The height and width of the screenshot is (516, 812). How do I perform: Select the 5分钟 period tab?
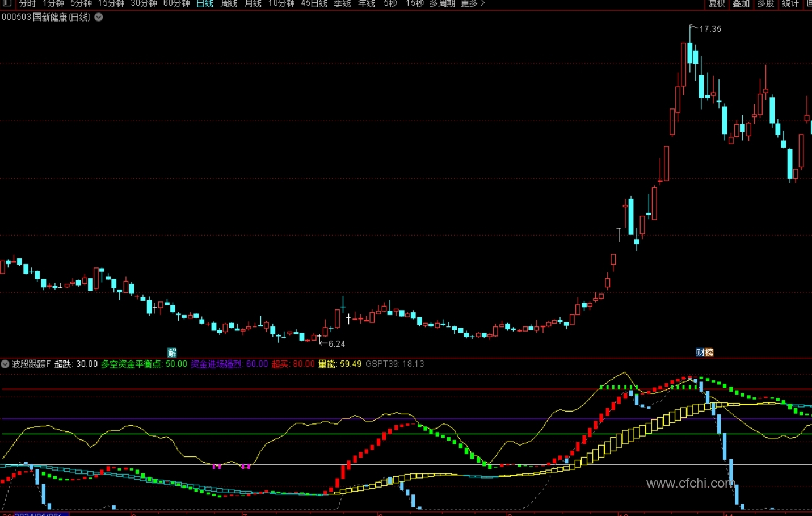click(81, 3)
